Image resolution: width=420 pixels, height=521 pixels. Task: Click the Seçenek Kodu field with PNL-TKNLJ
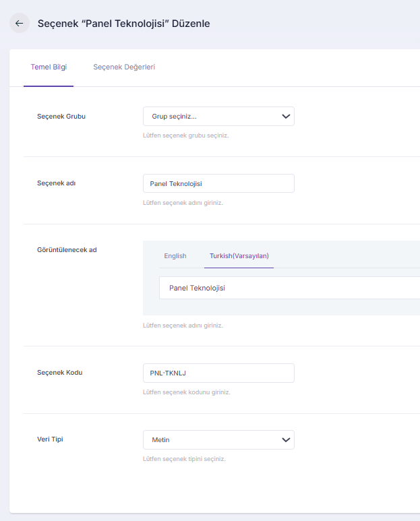[218, 373]
